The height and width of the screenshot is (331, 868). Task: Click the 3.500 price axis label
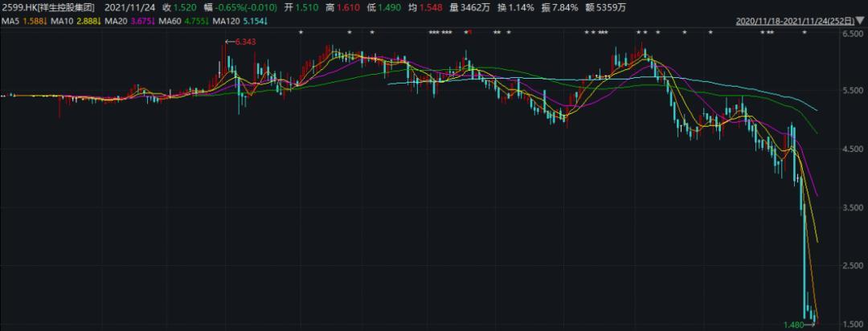[x=851, y=208]
